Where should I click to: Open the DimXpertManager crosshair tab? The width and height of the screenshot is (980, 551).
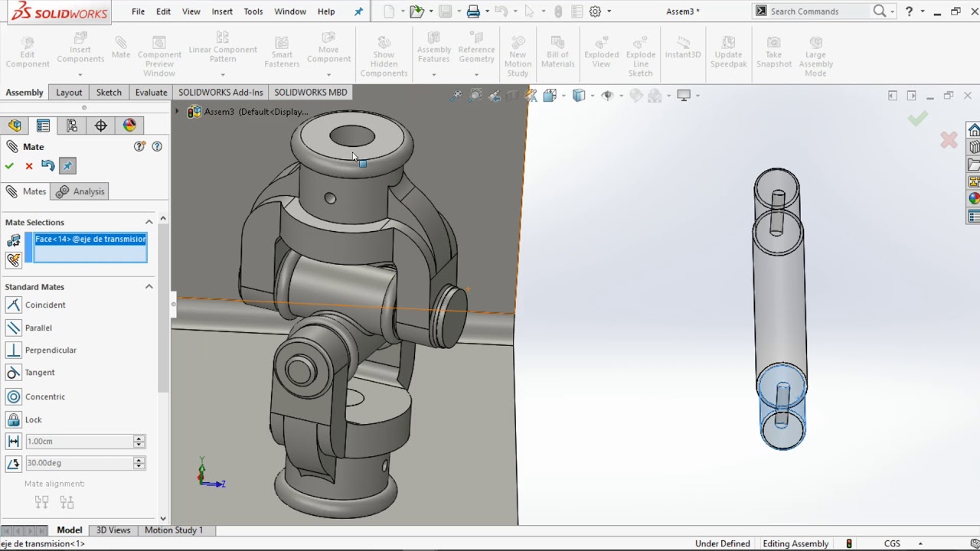(x=101, y=126)
